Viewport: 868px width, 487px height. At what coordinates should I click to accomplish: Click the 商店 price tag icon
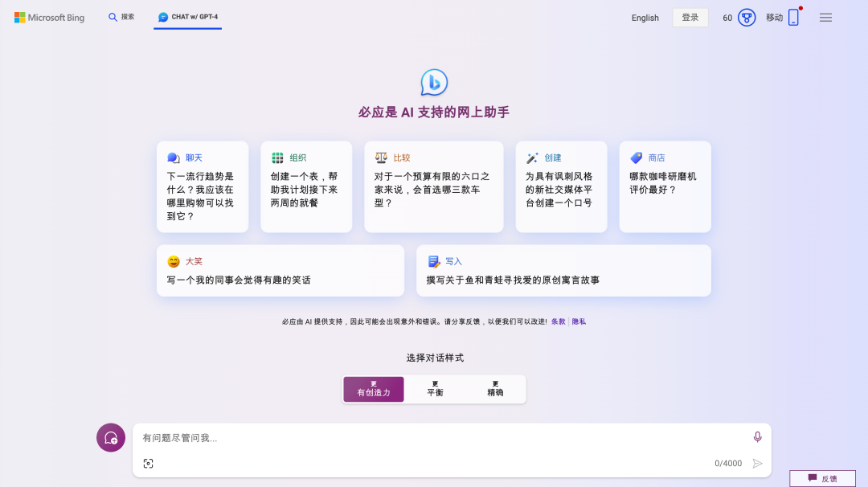point(636,158)
